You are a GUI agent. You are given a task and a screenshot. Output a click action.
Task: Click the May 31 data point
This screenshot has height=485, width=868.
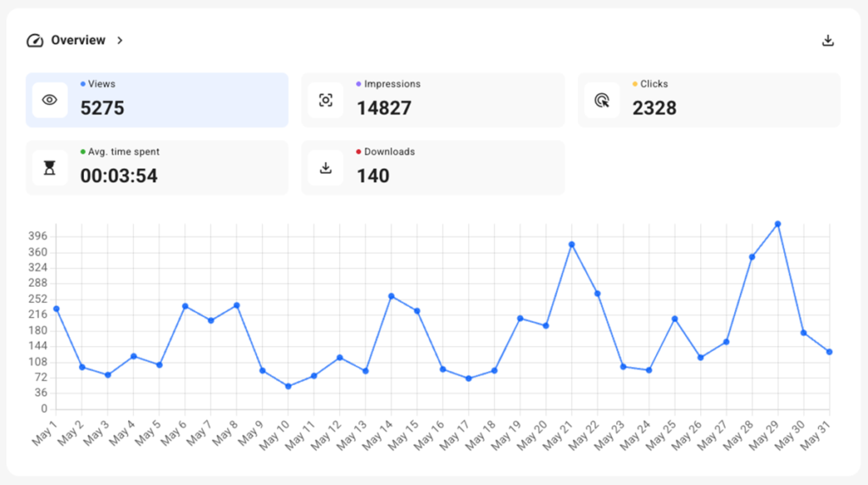pos(829,352)
